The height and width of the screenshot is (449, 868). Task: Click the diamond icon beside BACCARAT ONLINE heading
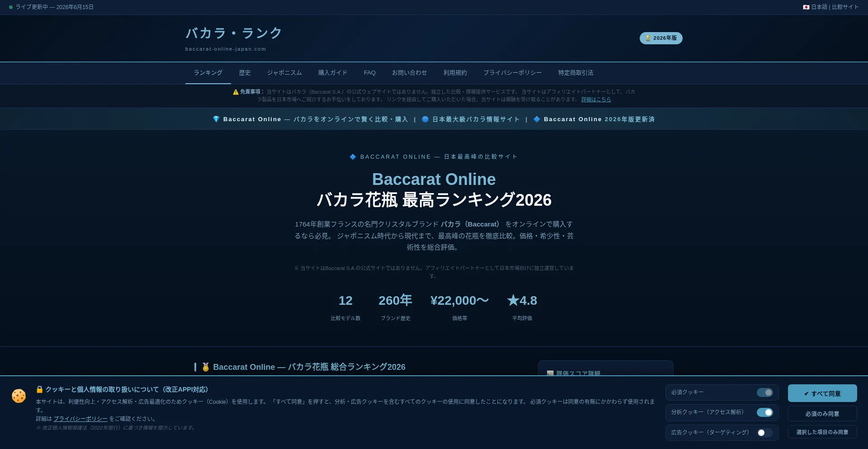353,157
